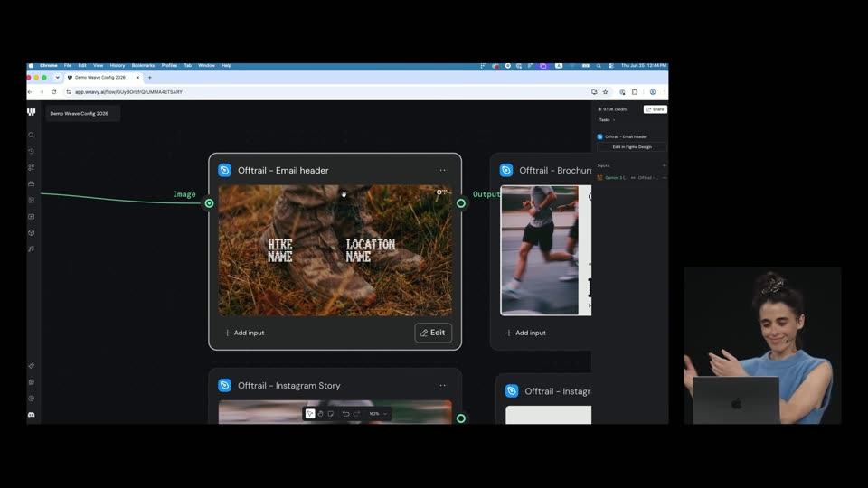
Task: Open search in the left sidebar
Action: pyautogui.click(x=32, y=135)
